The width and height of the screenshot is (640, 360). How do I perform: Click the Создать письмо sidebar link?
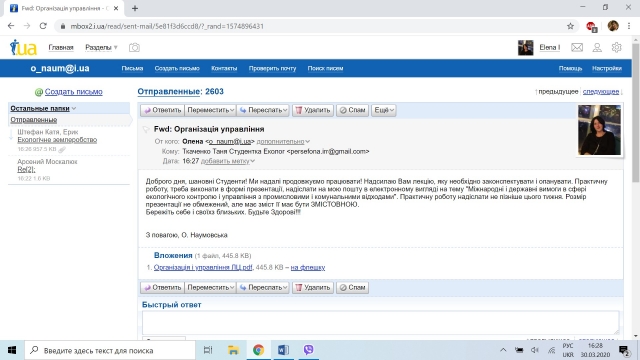click(x=73, y=92)
